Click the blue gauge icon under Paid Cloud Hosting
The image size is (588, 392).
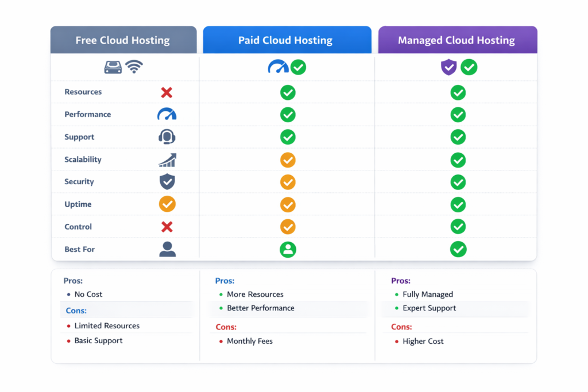tap(278, 67)
